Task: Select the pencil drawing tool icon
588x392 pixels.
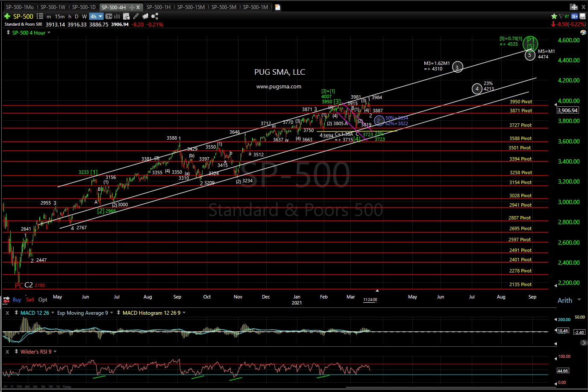Action: tap(136, 16)
